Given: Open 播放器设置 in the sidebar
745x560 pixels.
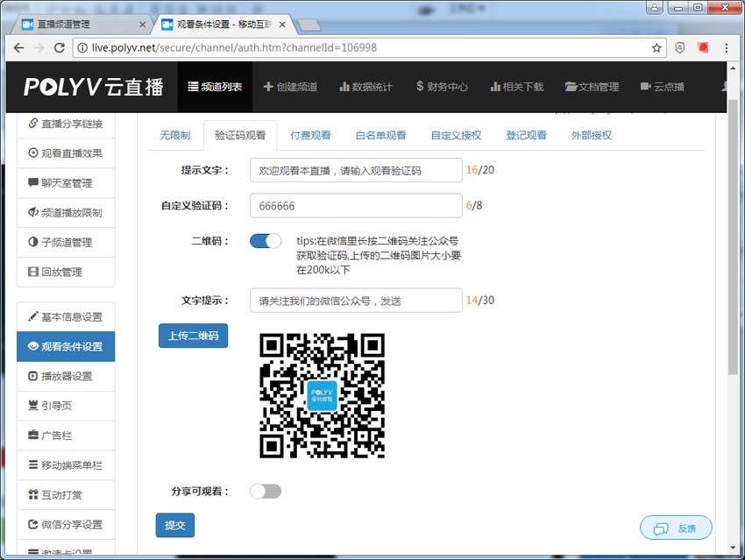Looking at the screenshot, I should click(x=66, y=376).
